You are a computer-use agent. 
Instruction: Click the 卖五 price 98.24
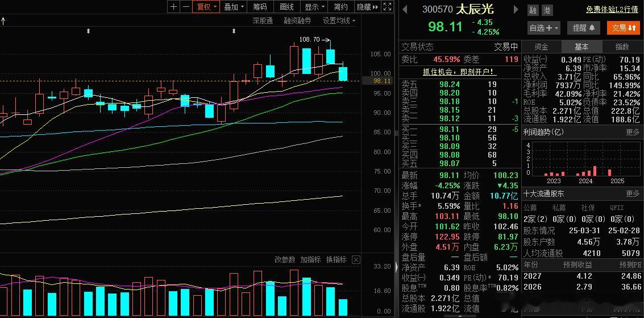pyautogui.click(x=449, y=84)
